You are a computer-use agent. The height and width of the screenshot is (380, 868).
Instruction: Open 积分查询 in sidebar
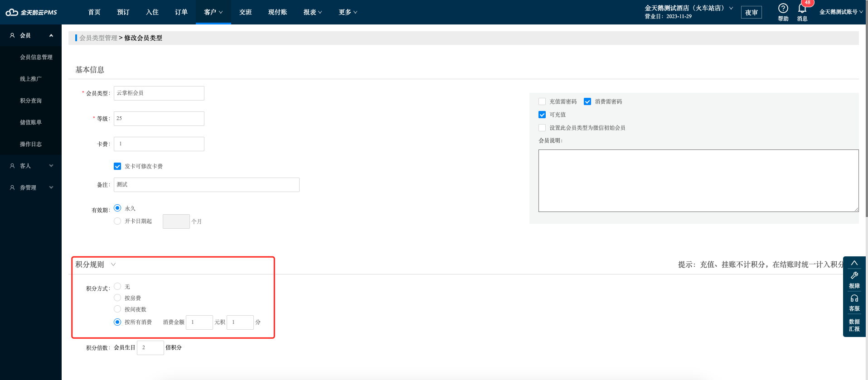[31, 101]
